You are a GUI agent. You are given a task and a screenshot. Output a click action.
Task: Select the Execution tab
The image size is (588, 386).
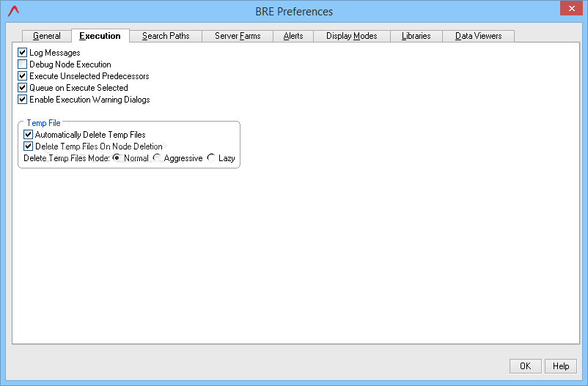point(100,36)
